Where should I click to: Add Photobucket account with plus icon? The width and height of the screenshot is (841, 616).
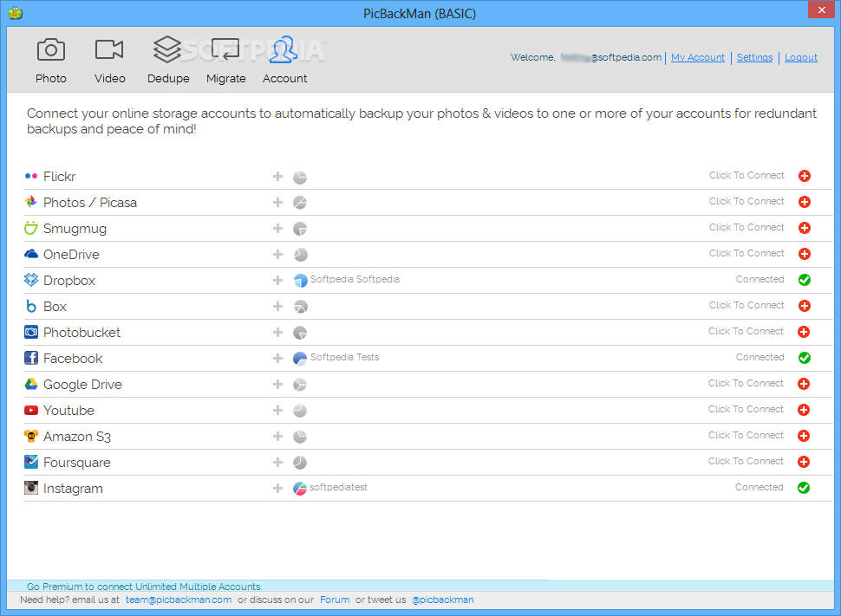(x=277, y=332)
